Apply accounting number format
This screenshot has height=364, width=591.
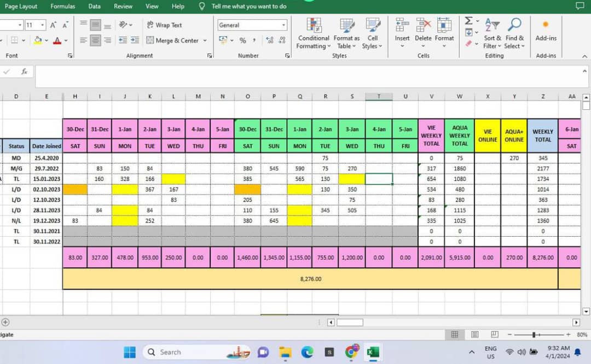pyautogui.click(x=223, y=40)
